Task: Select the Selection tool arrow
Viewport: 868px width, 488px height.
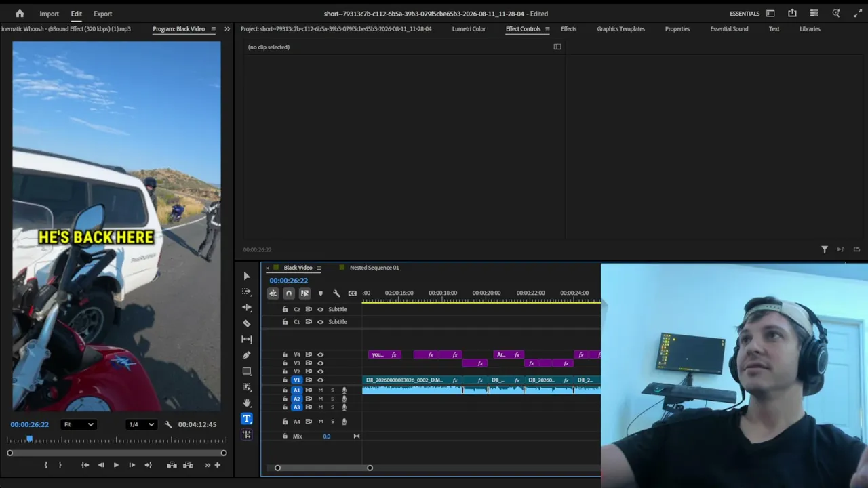Action: point(247,276)
